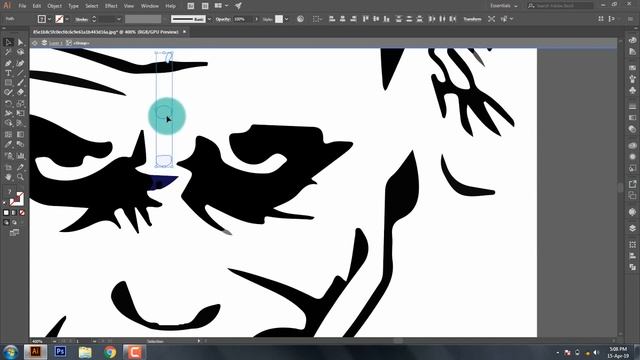This screenshot has height=360, width=640.
Task: Open the stroke color dropdown in control bar
Action: point(67,19)
